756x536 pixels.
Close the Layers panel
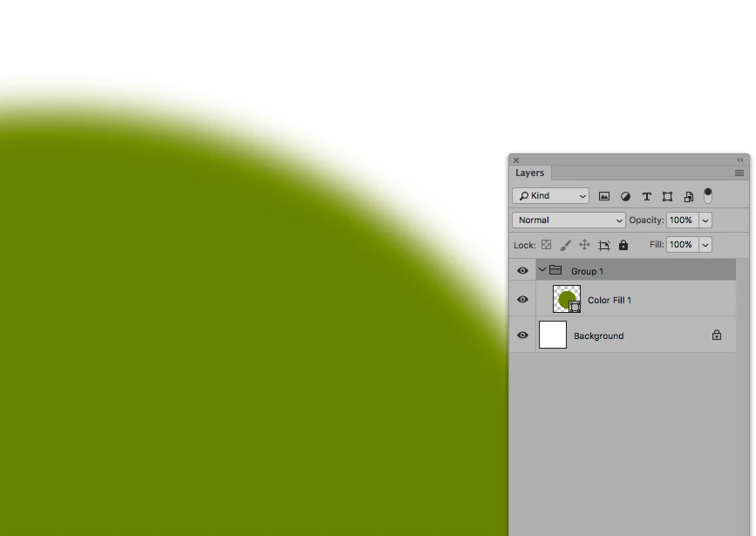[x=516, y=160]
